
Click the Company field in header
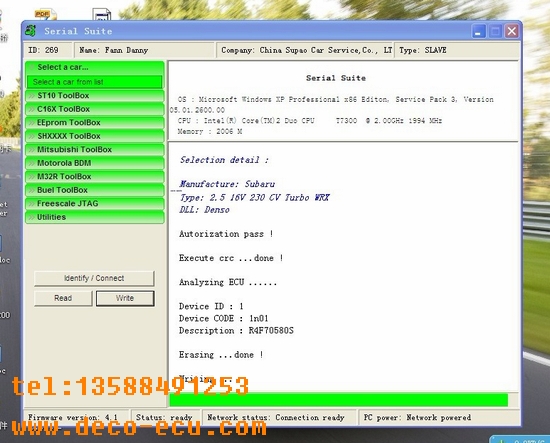(304, 50)
